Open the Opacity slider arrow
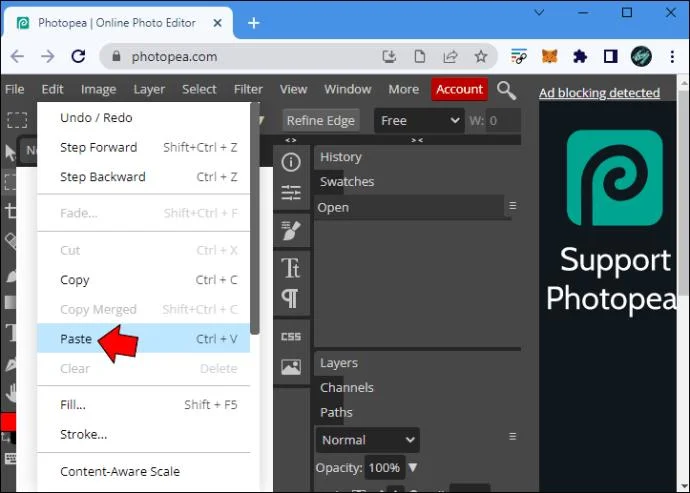690x493 pixels. point(412,467)
